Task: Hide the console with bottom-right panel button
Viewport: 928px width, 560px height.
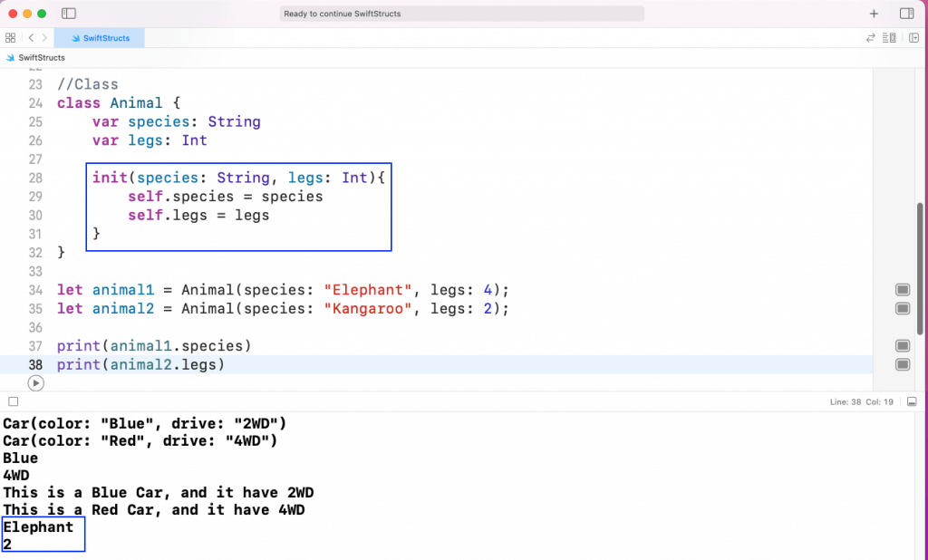Action: (x=911, y=401)
